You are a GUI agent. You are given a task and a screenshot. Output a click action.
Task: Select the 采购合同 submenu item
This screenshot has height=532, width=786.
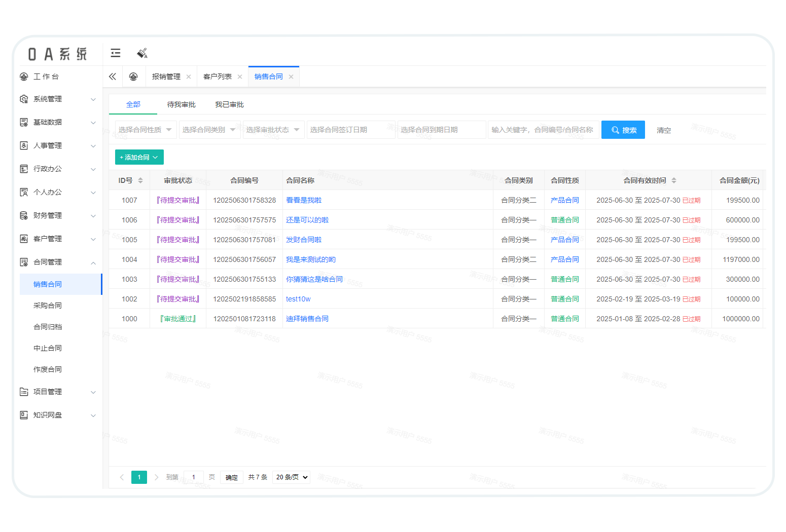48,306
